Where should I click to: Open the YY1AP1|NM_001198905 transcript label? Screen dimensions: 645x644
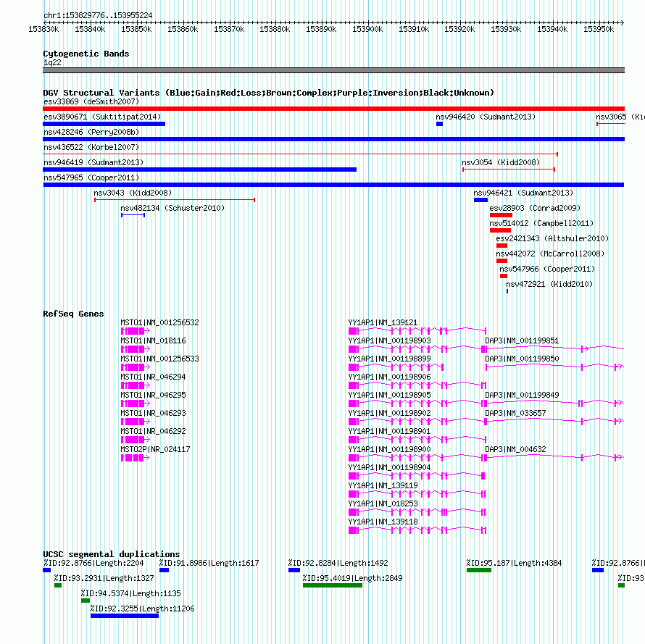point(390,396)
